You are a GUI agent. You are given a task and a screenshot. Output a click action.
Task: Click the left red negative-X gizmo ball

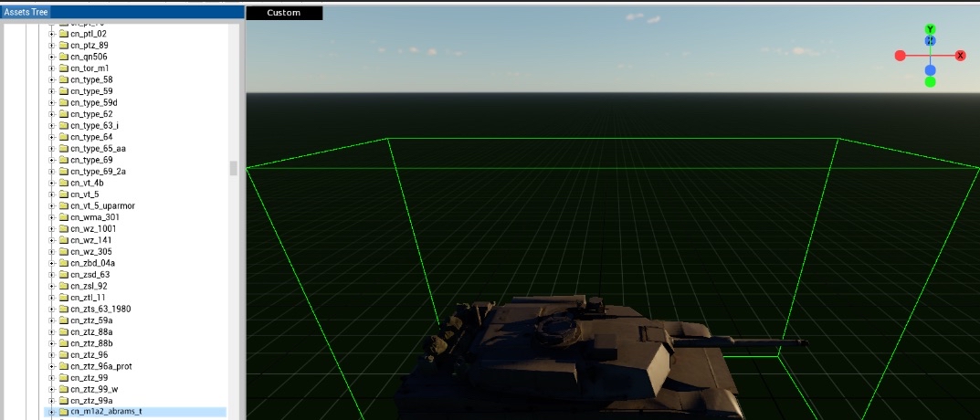900,56
